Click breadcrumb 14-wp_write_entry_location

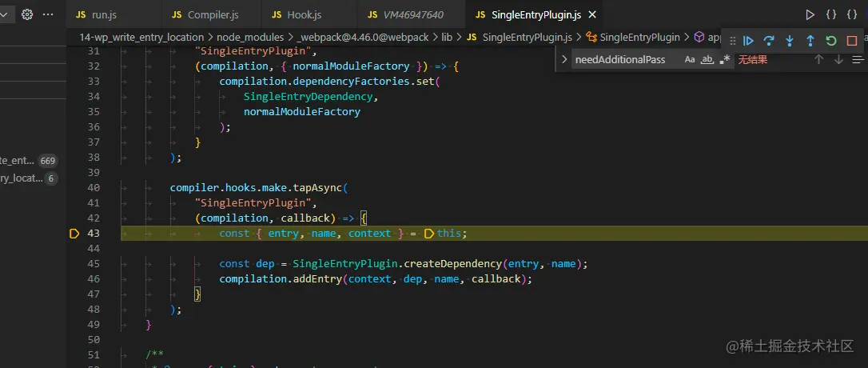coord(141,37)
